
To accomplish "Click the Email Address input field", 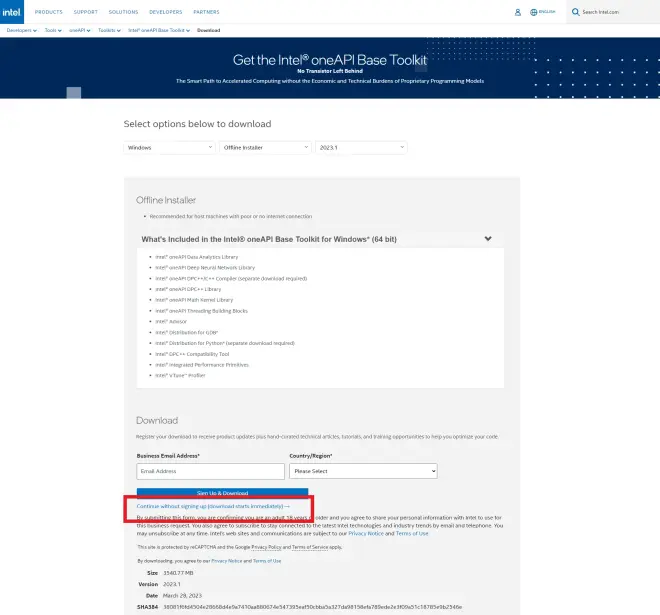I will click(x=210, y=471).
